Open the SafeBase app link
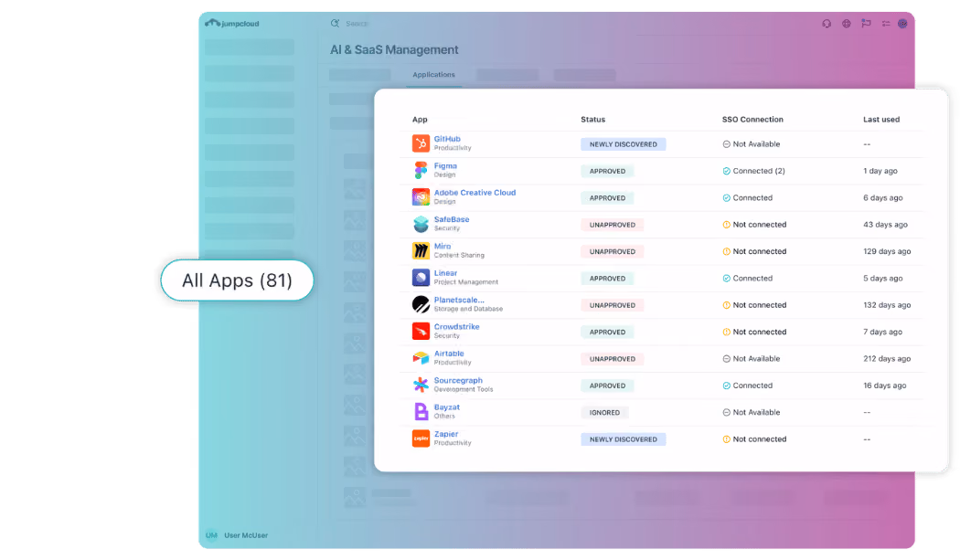 click(x=452, y=219)
